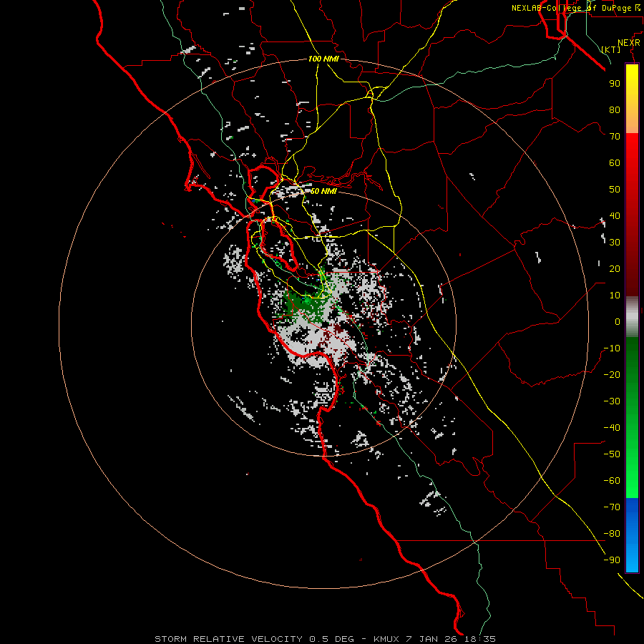
Task: Click the "STORM RELATIVE VELOCITY" caption text
Action: coord(228,639)
